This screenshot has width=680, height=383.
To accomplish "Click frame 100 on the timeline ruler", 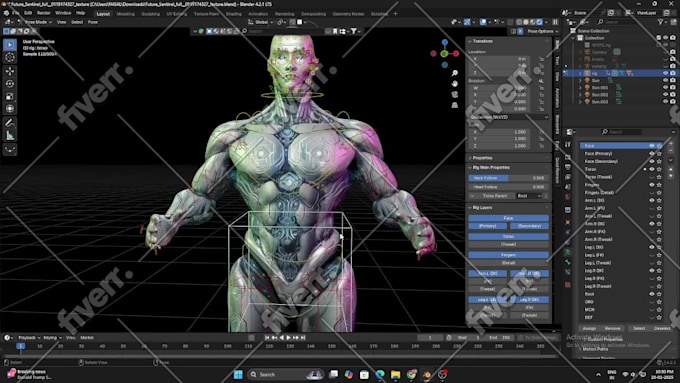I will (227, 346).
